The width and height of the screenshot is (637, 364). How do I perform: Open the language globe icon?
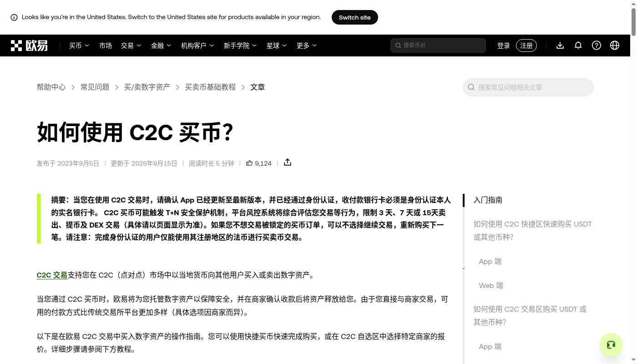(x=615, y=45)
